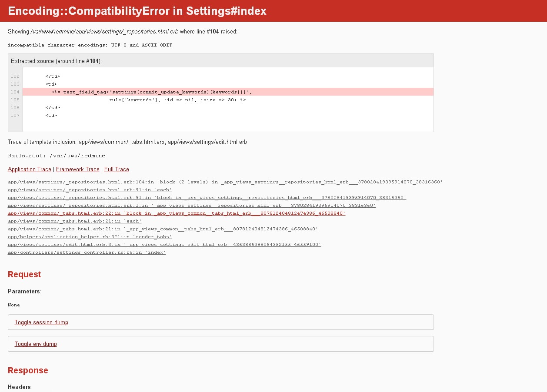Expand the Toggle session dump link
Viewport: 547px width, 392px height.
point(41,322)
